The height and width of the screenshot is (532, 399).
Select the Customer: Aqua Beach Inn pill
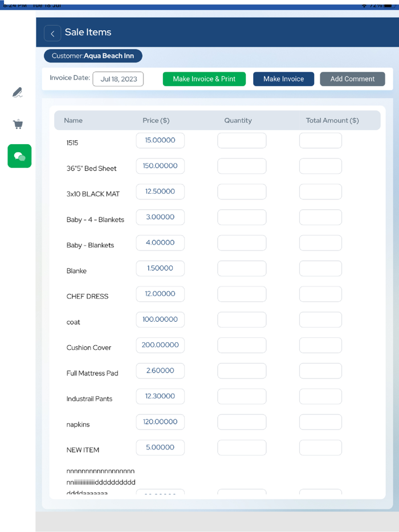coord(93,56)
